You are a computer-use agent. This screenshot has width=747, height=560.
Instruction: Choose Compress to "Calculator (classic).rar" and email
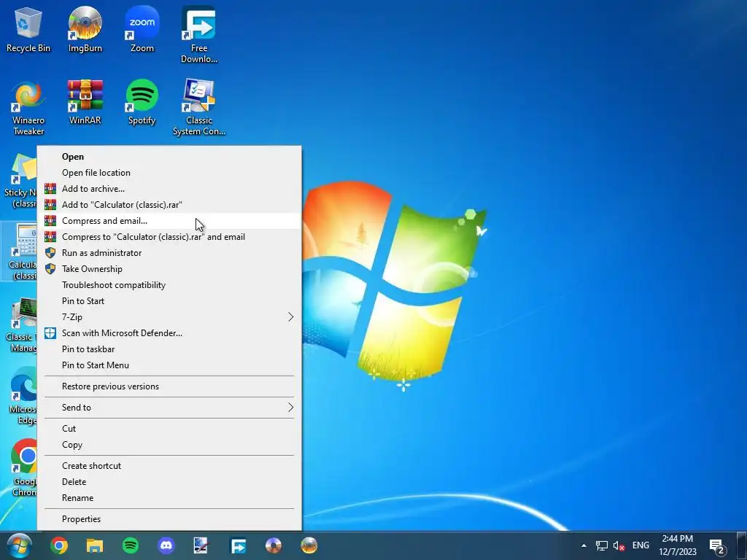[x=169, y=237]
